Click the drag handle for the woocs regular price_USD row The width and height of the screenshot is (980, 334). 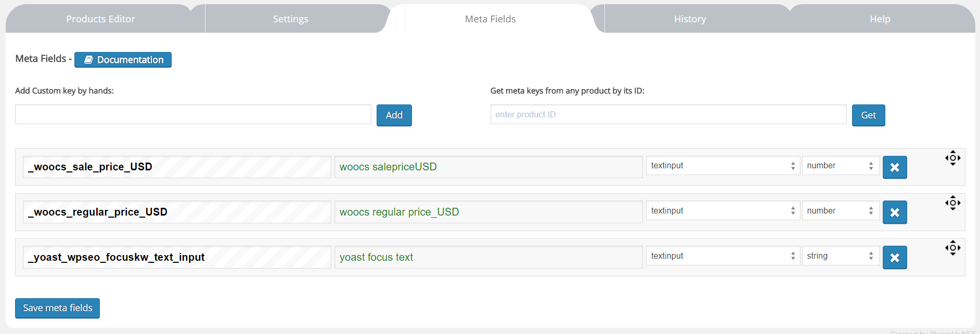point(952,203)
